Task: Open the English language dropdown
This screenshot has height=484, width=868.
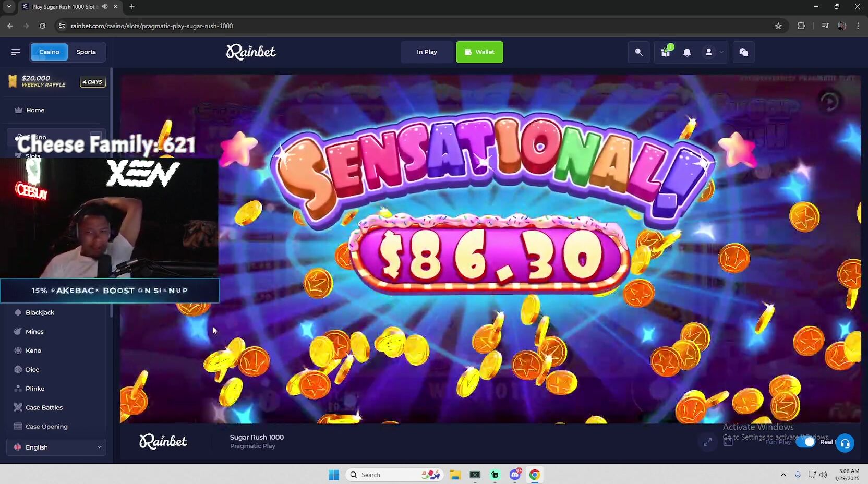Action: click(56, 447)
